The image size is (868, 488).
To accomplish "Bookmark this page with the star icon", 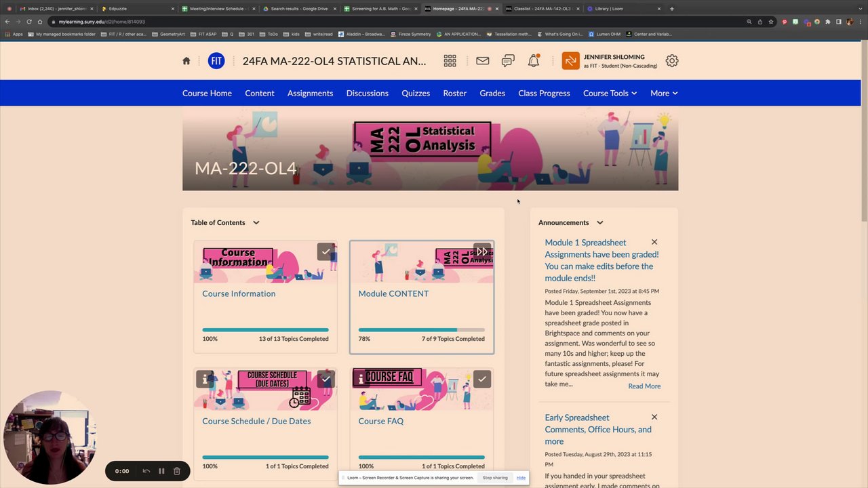I will (771, 22).
